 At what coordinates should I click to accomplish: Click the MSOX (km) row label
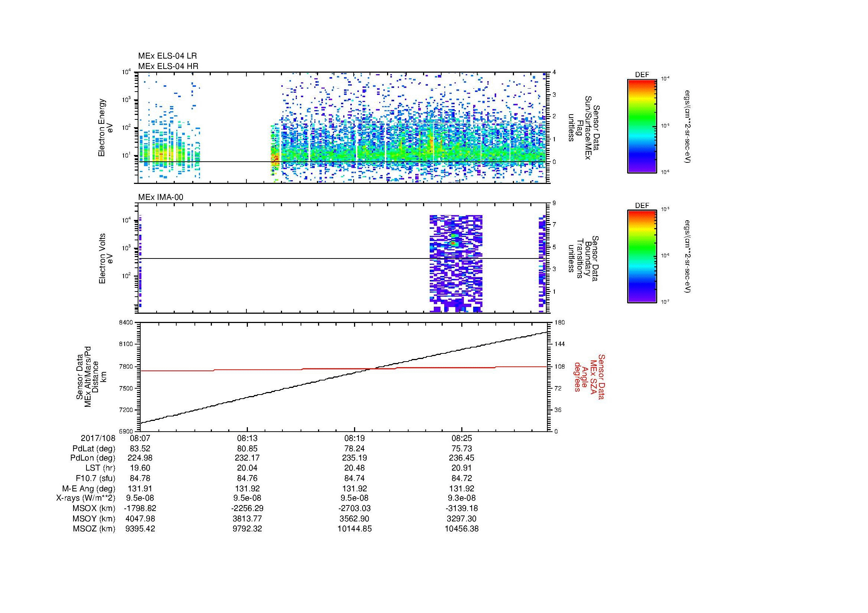click(94, 508)
